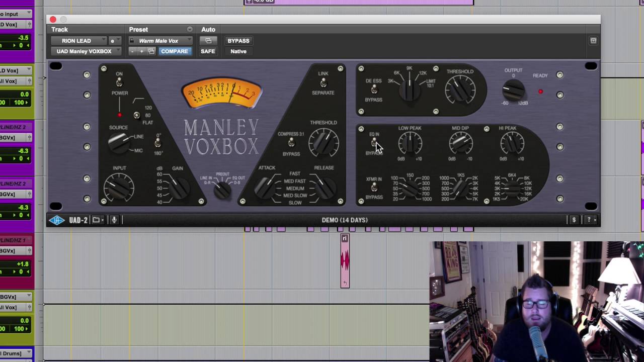Click the -3.5 volume value in track list
The image size is (644, 362).
click(23, 38)
